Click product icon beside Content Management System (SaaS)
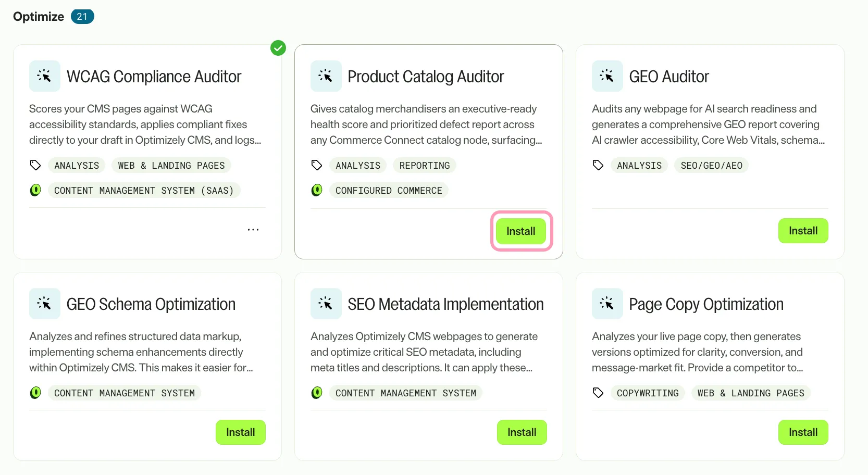Image resolution: width=868 pixels, height=475 pixels. point(35,190)
